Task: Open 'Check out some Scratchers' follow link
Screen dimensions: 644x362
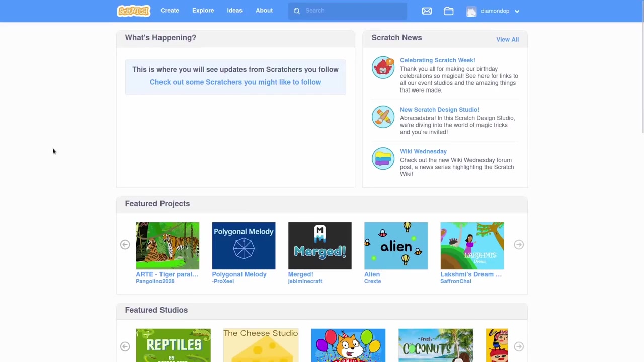Action: 235,82
